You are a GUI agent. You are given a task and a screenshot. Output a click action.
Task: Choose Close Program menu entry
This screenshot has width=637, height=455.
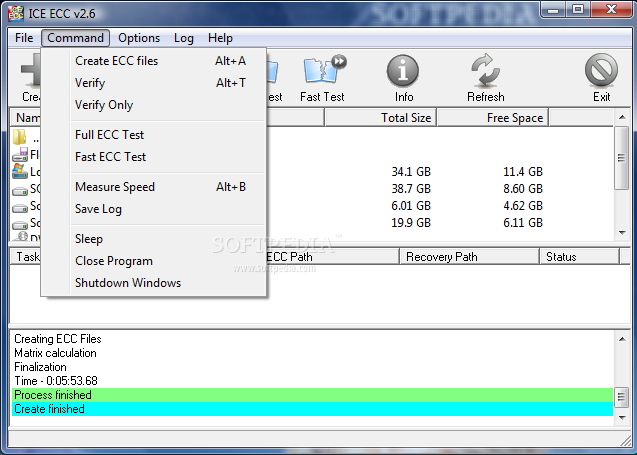click(154, 261)
